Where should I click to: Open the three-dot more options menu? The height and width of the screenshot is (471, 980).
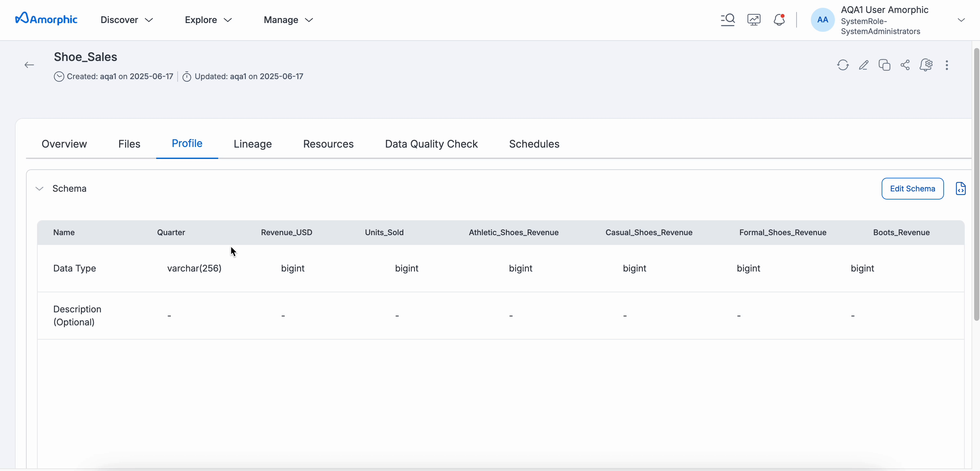tap(947, 65)
